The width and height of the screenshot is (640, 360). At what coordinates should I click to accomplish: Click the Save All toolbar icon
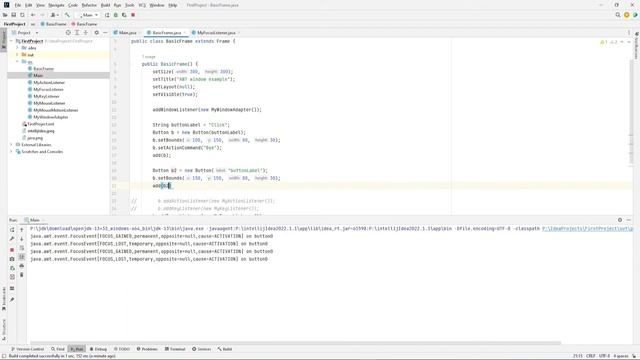pyautogui.click(x=13, y=15)
